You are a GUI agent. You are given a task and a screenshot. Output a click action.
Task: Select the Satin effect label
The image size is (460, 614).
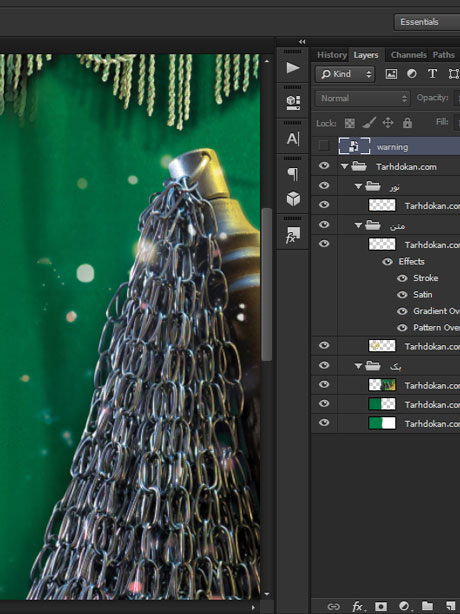click(x=423, y=294)
